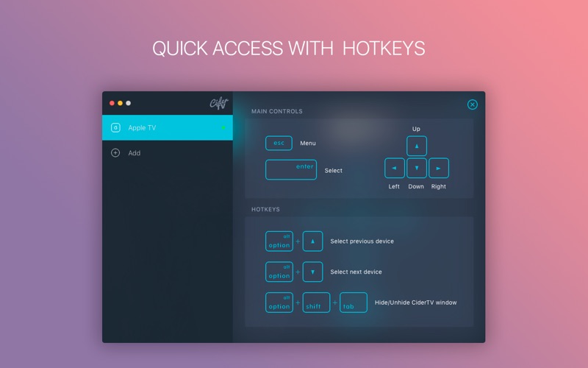Click up arrow key for previous device hotkey
The height and width of the screenshot is (368, 588).
click(312, 241)
